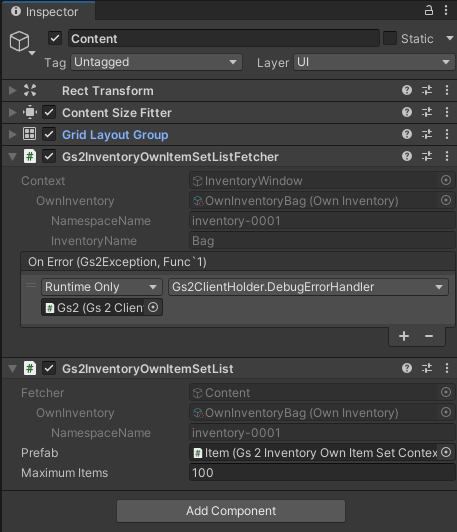The image size is (457, 532).
Task: Open the Runtime Only dropdown
Action: click(102, 287)
